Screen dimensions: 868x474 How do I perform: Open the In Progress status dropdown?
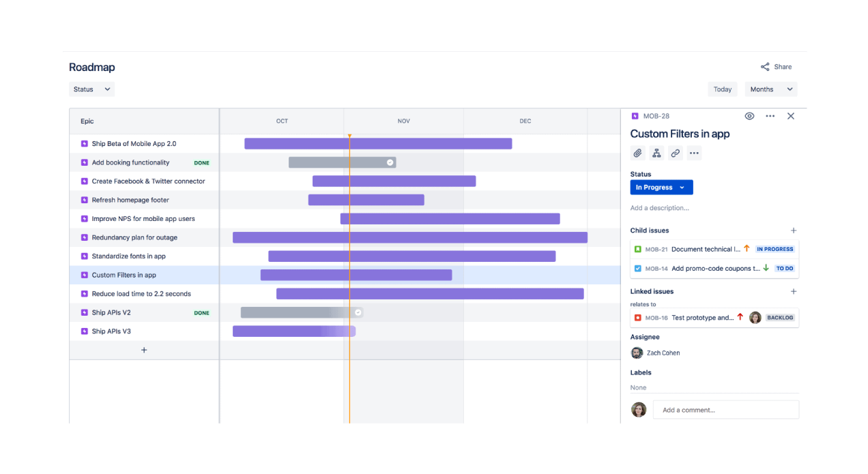[x=661, y=187]
